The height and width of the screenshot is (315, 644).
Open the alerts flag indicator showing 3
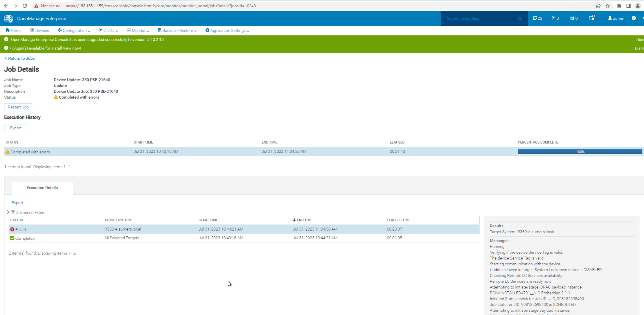555,18
